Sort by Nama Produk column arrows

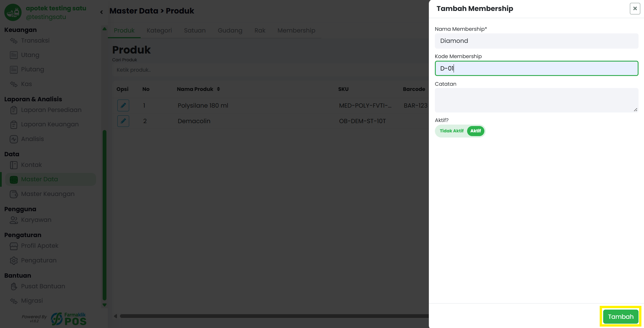[x=218, y=89]
